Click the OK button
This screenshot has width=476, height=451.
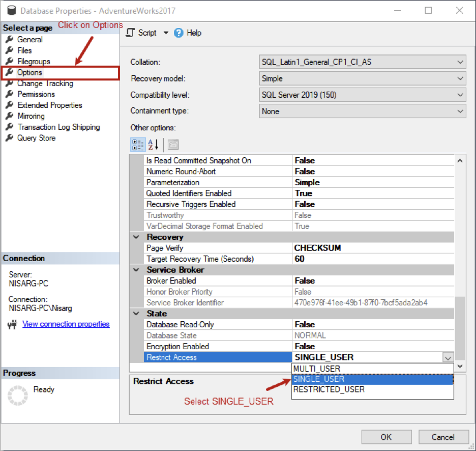[x=386, y=437]
